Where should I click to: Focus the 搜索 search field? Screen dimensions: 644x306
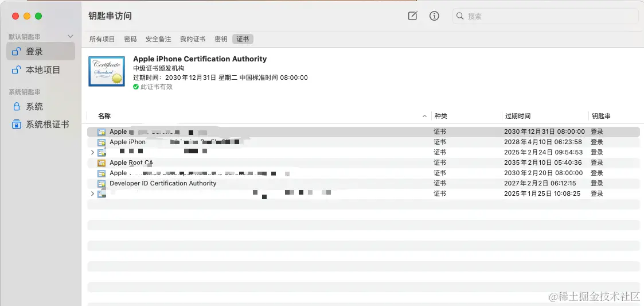(545, 17)
